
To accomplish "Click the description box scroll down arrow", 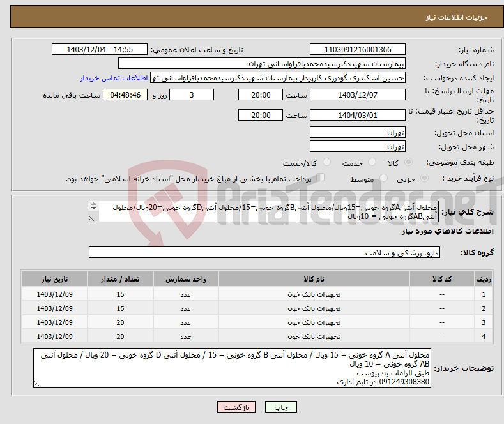I will point(93,208).
